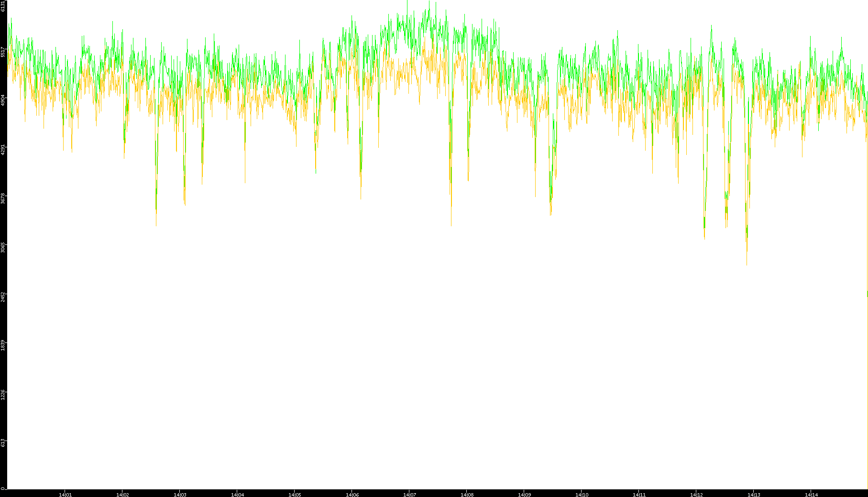Click the 14:03 time axis label
Image resolution: width=868 pixels, height=497 pixels.
click(x=180, y=495)
